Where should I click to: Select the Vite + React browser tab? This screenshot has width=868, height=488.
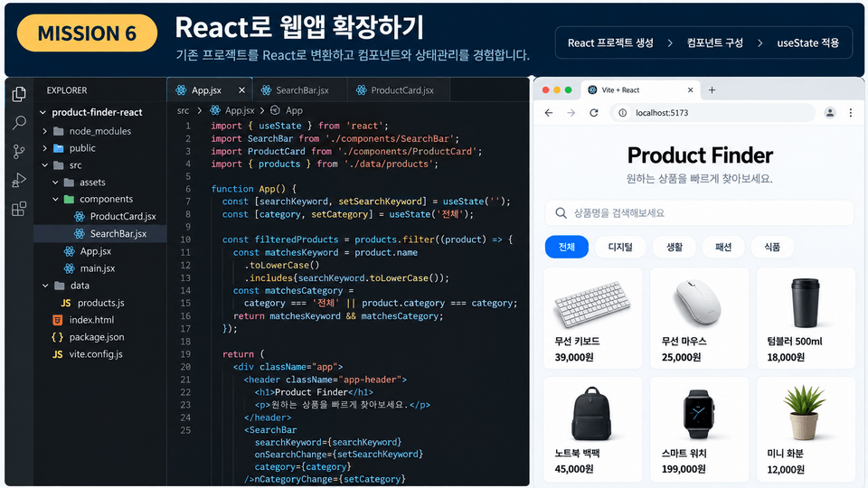tap(640, 90)
